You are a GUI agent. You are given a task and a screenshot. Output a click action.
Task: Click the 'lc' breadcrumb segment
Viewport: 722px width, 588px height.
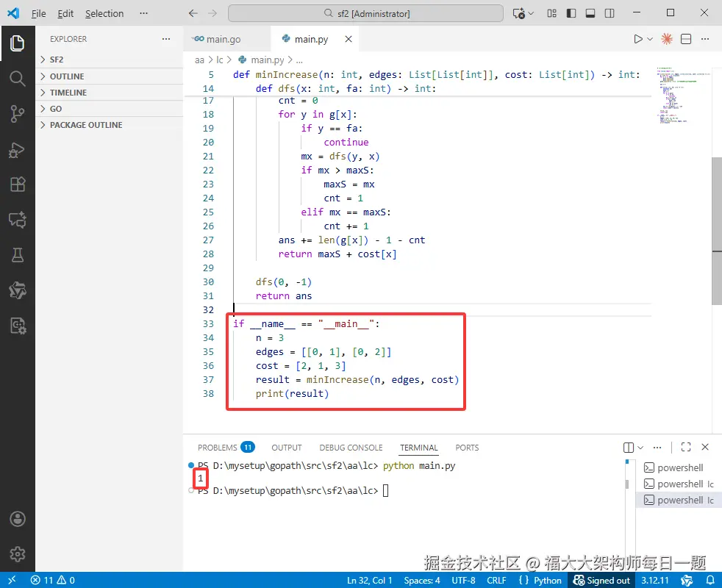click(x=220, y=60)
